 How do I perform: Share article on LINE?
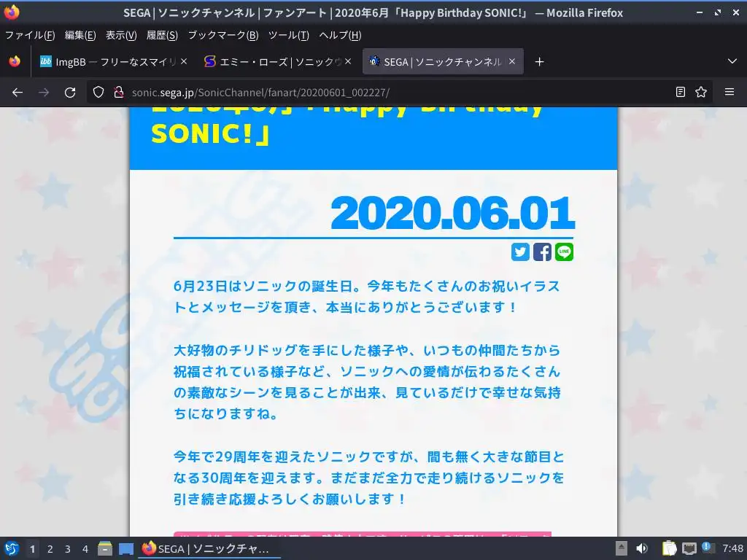564,252
